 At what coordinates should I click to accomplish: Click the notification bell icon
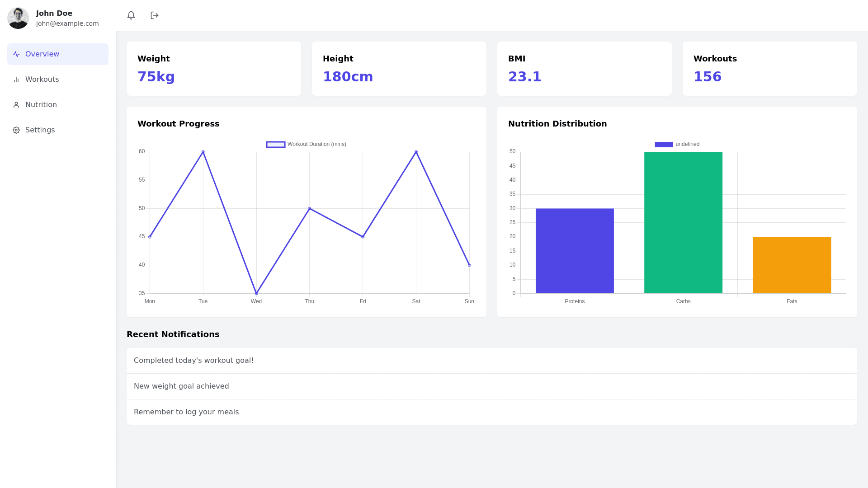[131, 15]
